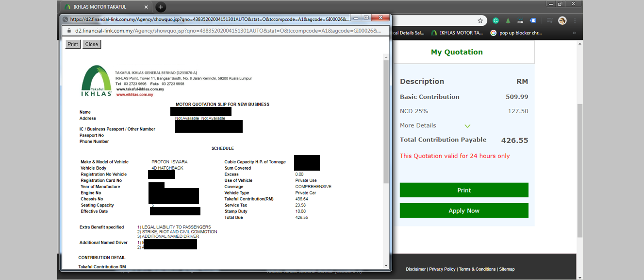644x280 pixels.
Task: Click STRIKE, RIOT AND CIVIL COMMOTION benefit
Action: point(177,232)
